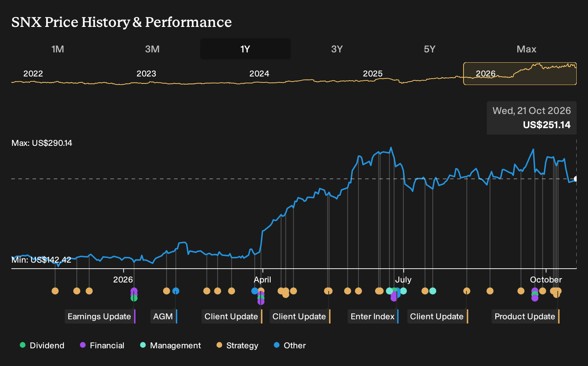Click the teal Management dot below July
The image size is (588, 366).
[403, 291]
